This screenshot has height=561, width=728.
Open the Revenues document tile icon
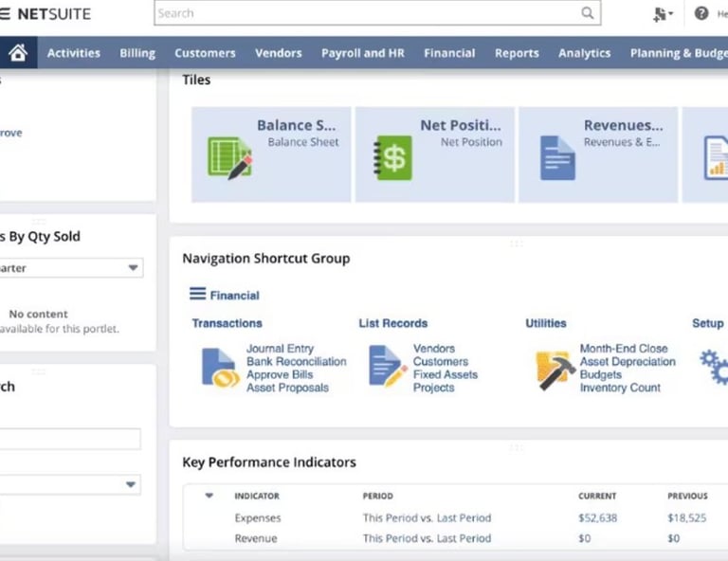(x=557, y=157)
